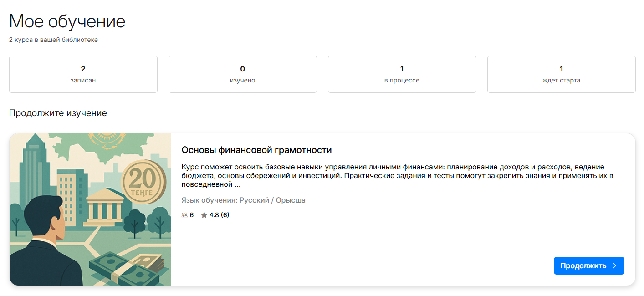The height and width of the screenshot is (296, 644).
Task: Click the Продолжить button
Action: coord(589,265)
